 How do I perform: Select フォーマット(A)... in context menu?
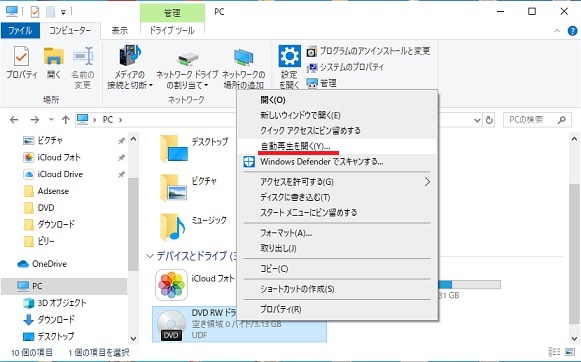click(337, 233)
